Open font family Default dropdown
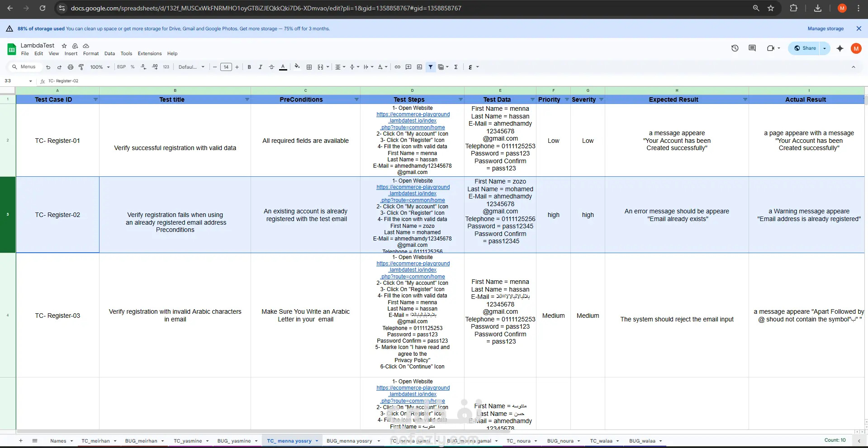 click(x=191, y=67)
